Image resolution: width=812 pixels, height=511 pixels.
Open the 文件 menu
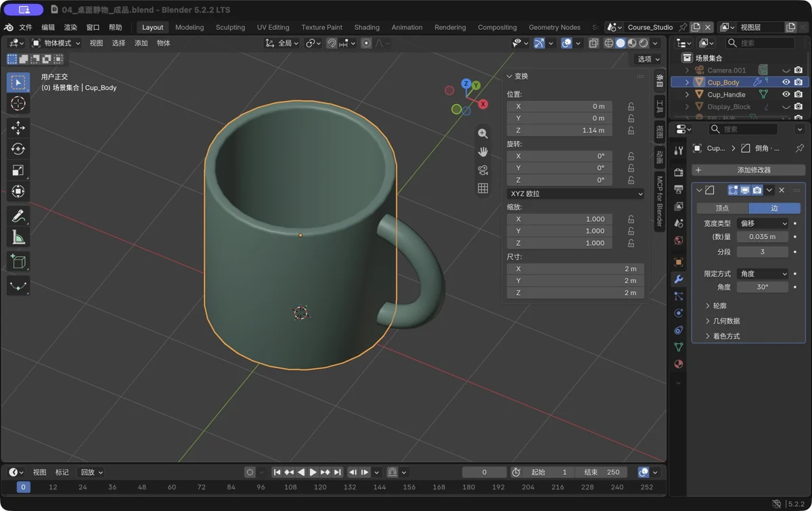26,28
